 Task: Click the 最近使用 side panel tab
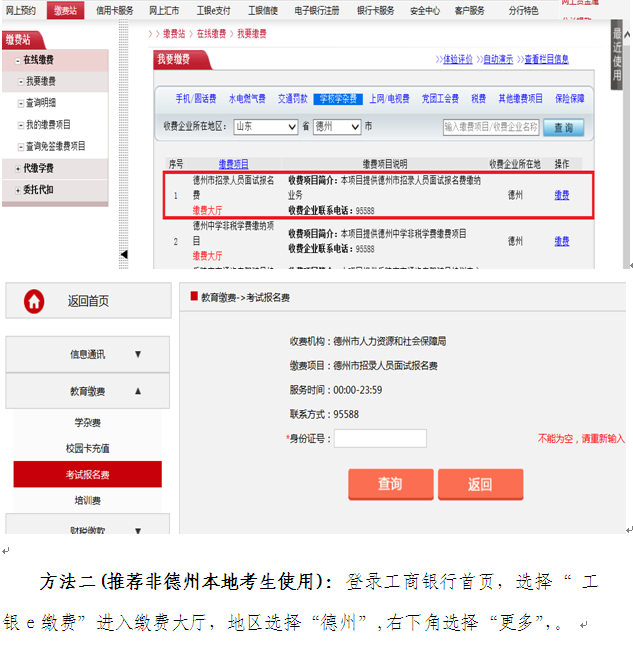pyautogui.click(x=617, y=54)
